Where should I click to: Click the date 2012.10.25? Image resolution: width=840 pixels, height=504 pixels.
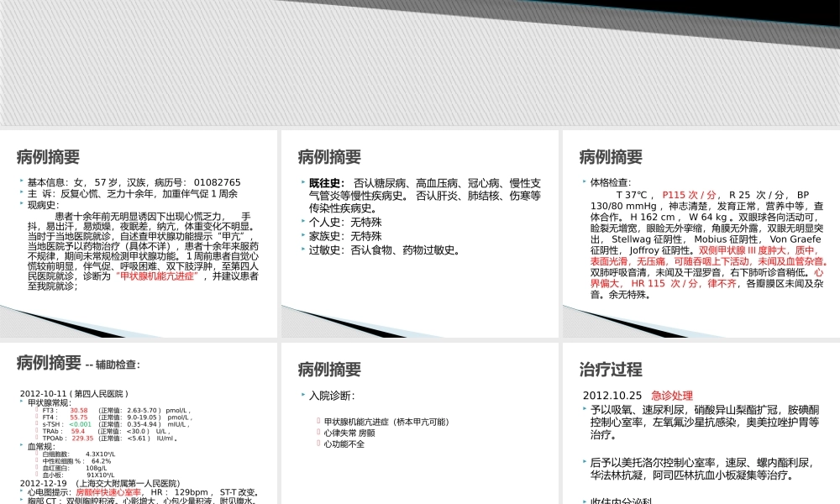[612, 395]
